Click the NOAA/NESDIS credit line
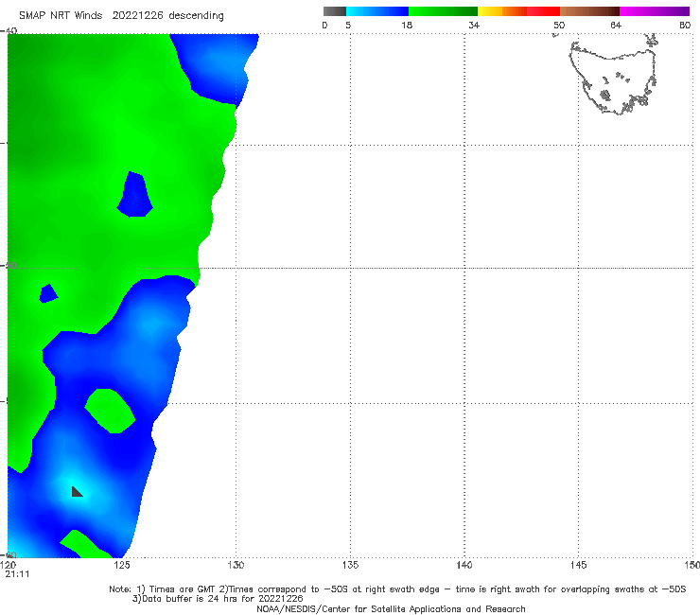This screenshot has width=700, height=615. tap(391, 609)
